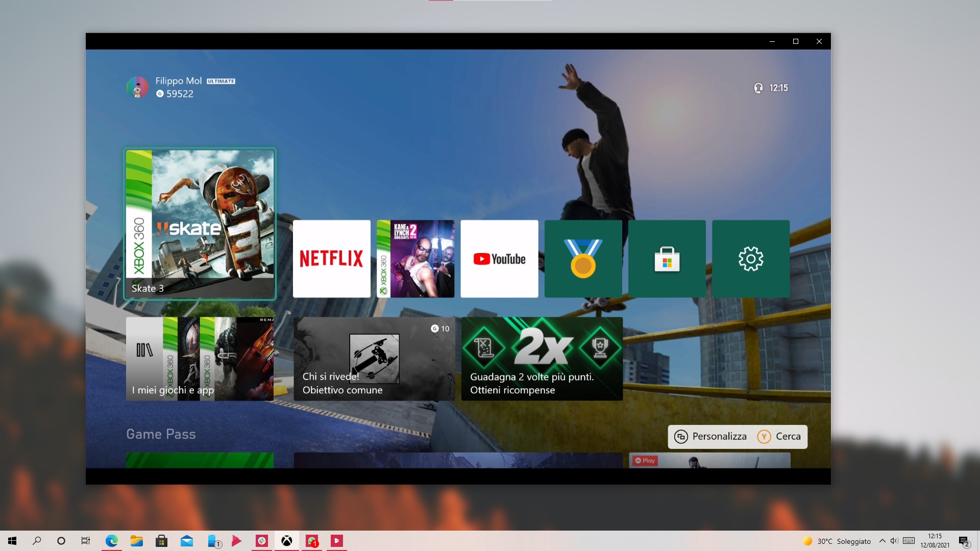Screen dimensions: 980x551
Task: Open File Explorer from the taskbar
Action: (x=136, y=541)
